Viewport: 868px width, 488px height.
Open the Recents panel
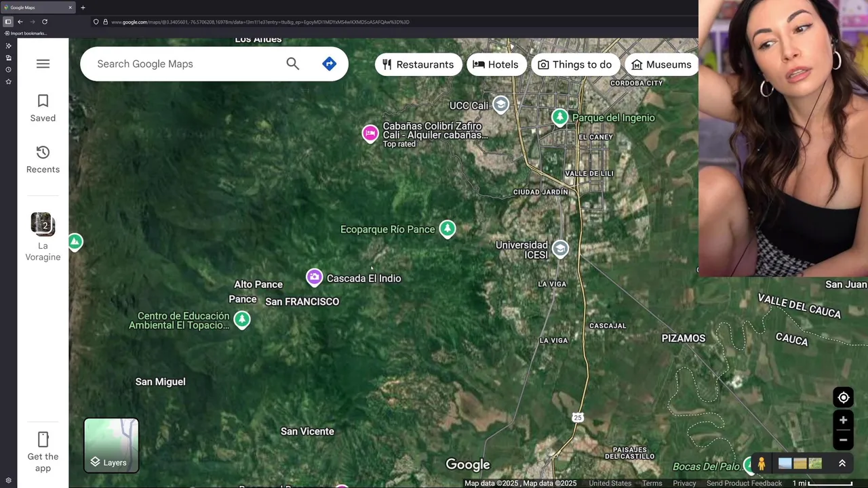(x=43, y=160)
